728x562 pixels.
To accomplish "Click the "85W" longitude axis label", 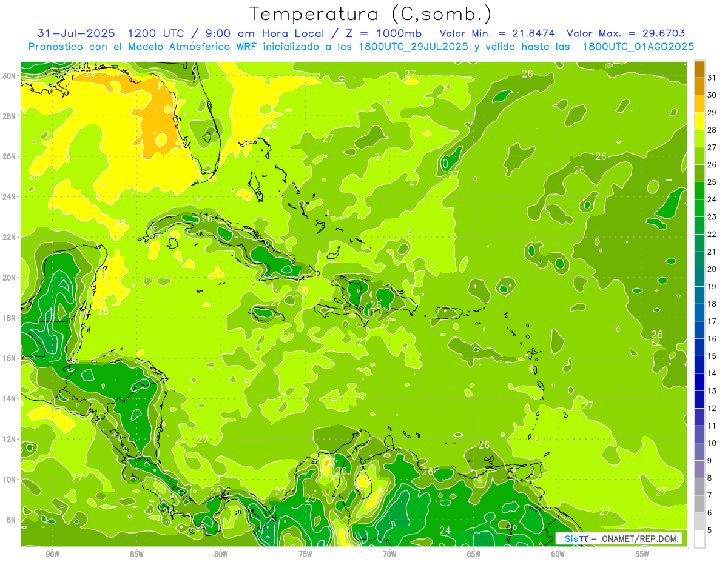I will pos(136,554).
